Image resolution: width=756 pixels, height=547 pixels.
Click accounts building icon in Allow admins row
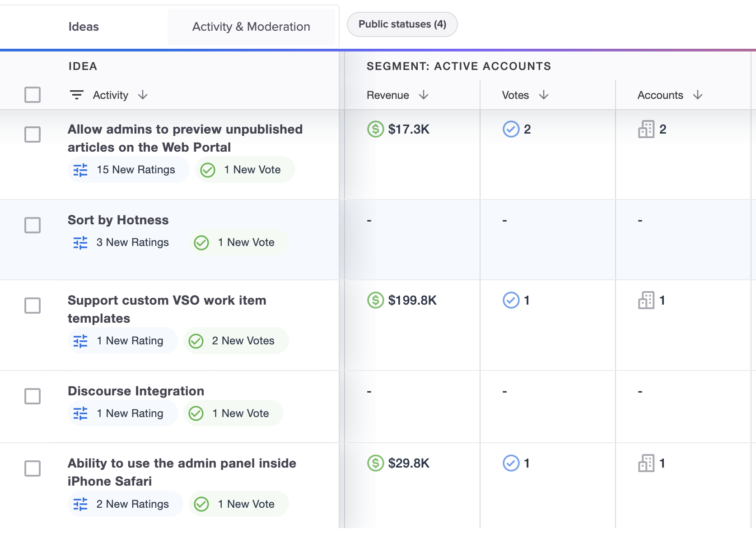[646, 129]
